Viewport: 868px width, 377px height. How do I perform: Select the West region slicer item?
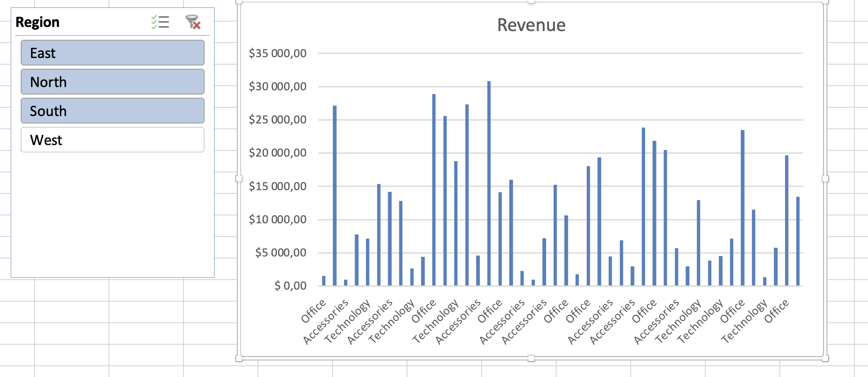point(112,140)
